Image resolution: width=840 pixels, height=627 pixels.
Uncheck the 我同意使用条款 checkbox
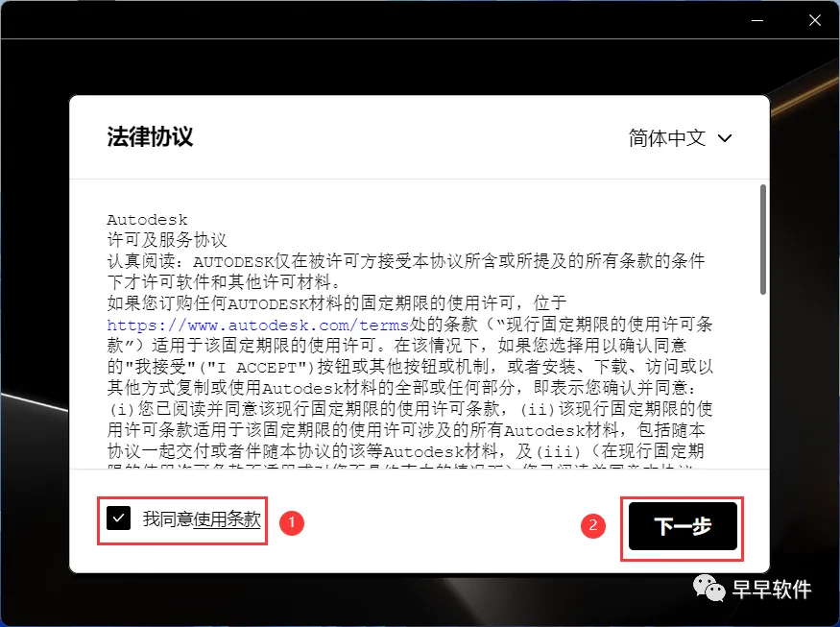click(x=118, y=518)
